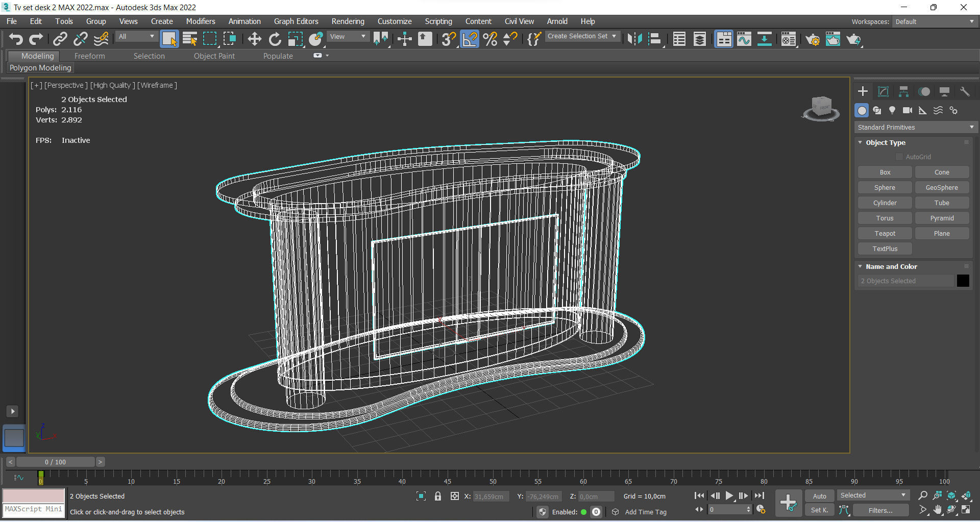Image resolution: width=980 pixels, height=522 pixels.
Task: Click the Render Production teapot icon
Action: pos(853,39)
